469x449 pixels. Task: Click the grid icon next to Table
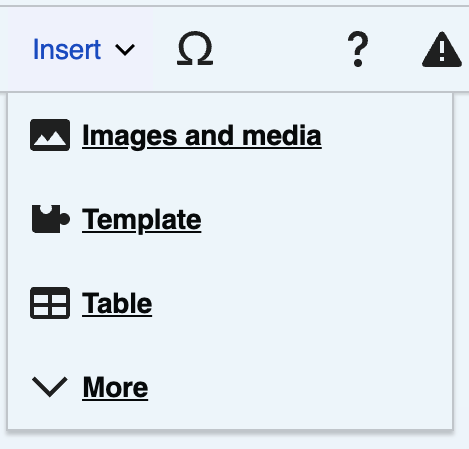tap(50, 303)
